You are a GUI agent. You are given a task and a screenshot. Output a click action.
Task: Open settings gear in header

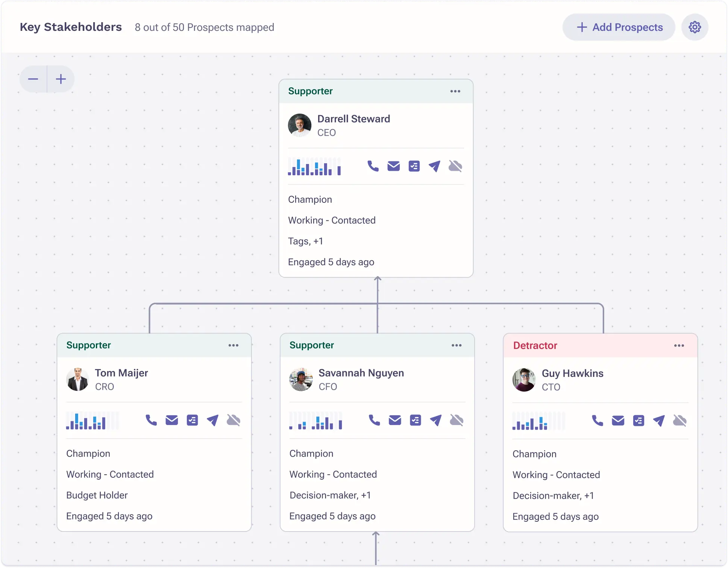coord(695,27)
